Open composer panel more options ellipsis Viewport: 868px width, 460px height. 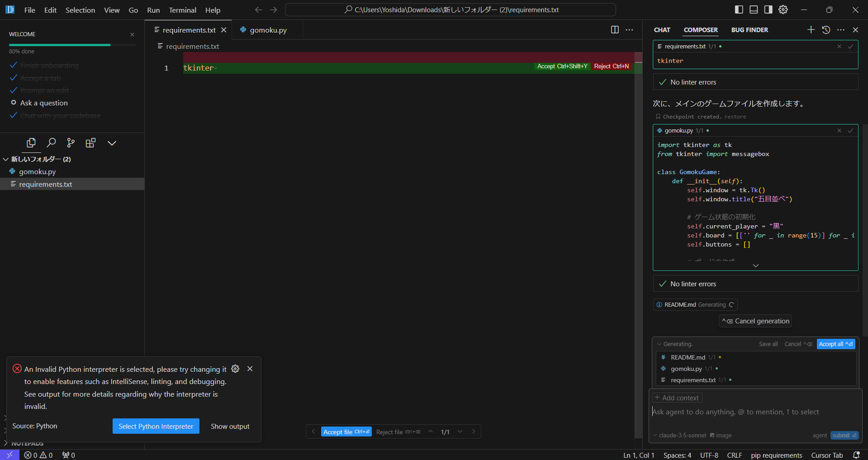pyautogui.click(x=841, y=30)
